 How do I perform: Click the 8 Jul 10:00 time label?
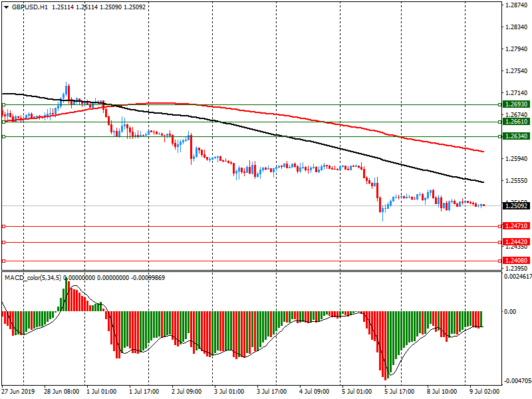tap(442, 391)
